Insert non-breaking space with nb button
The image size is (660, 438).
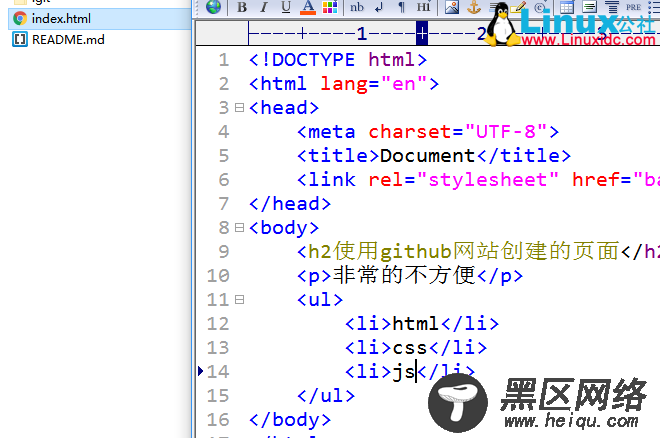point(357,7)
